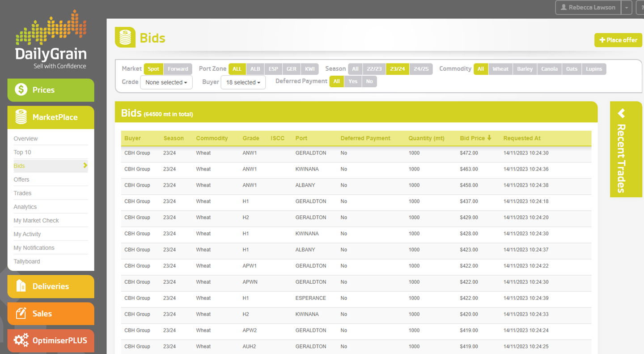Open the OptimiserPLUS section
This screenshot has height=354, width=644.
(51, 341)
